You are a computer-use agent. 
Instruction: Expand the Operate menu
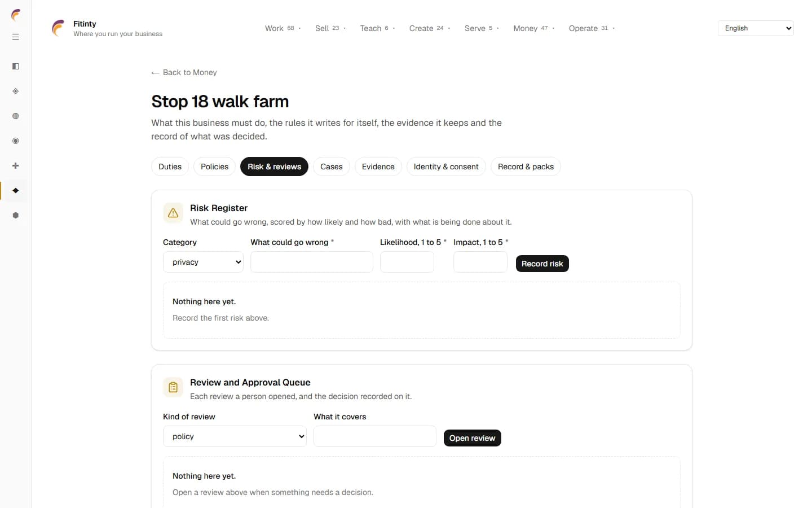[592, 28]
